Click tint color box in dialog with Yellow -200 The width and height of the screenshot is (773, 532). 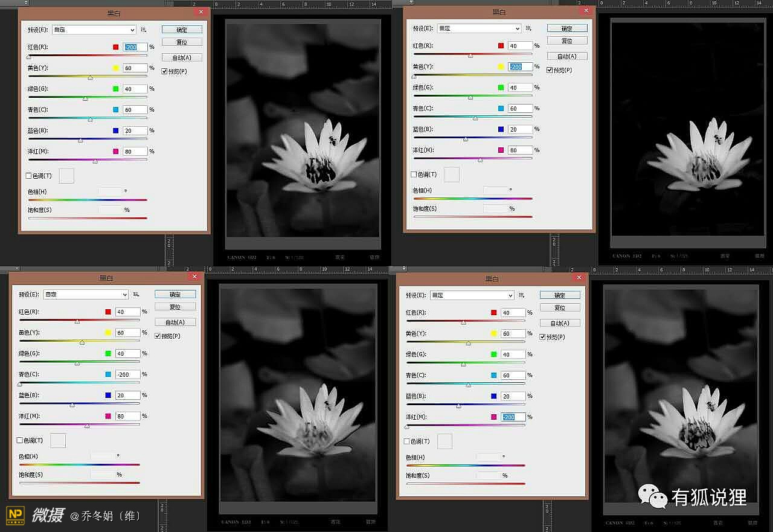451,175
